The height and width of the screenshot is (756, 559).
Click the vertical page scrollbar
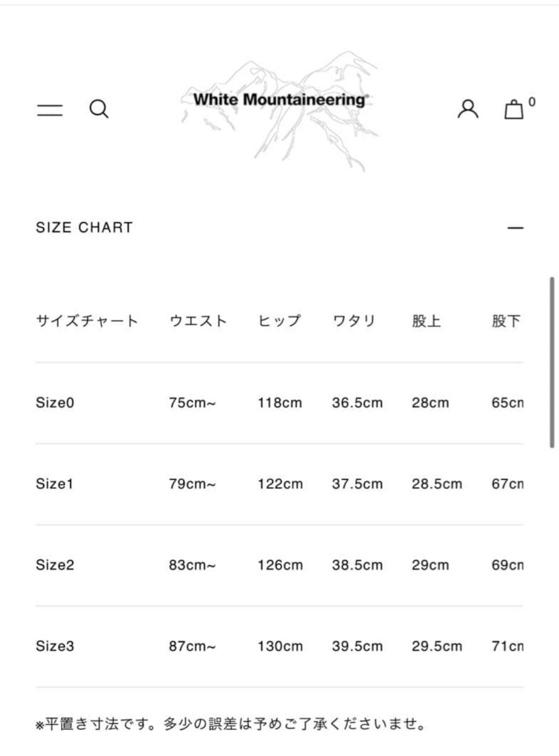click(x=552, y=362)
